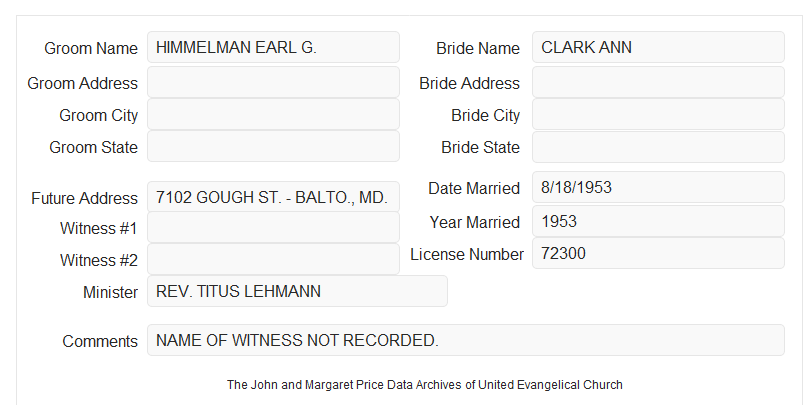Focus the empty Bride Address field
Viewport: 805px width, 405px height.
658,82
